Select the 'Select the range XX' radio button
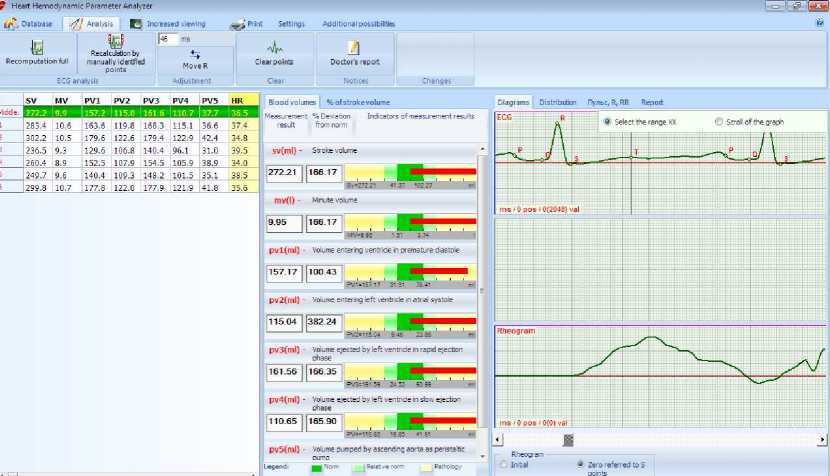Screen dimensions: 830x476 tap(607, 122)
